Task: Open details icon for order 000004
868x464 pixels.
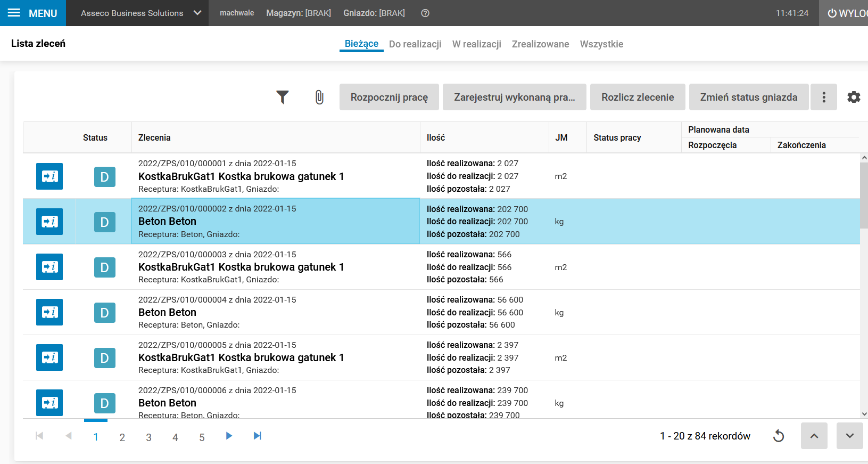Action: (49, 312)
